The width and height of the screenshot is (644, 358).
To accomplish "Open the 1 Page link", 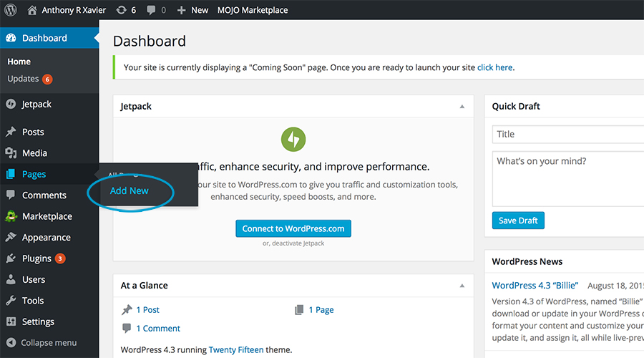I will click(x=321, y=310).
